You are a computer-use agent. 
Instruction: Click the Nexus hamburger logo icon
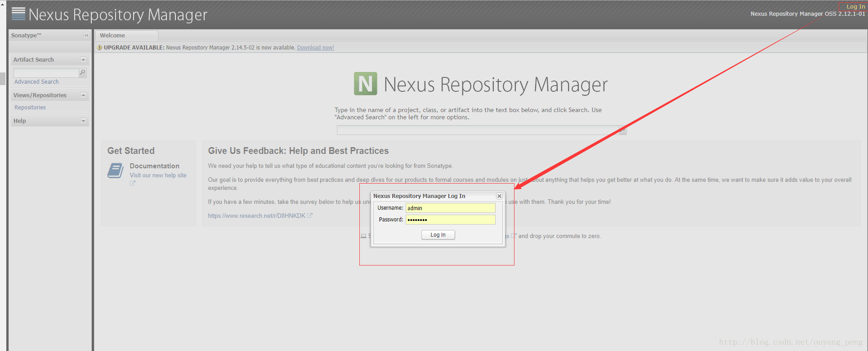(x=18, y=14)
